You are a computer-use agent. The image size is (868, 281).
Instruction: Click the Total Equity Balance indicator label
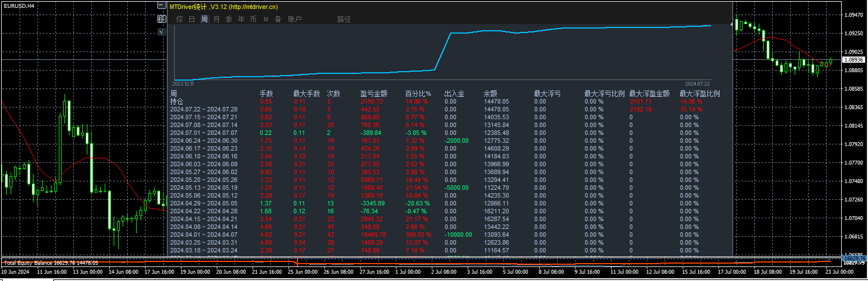coord(51,263)
